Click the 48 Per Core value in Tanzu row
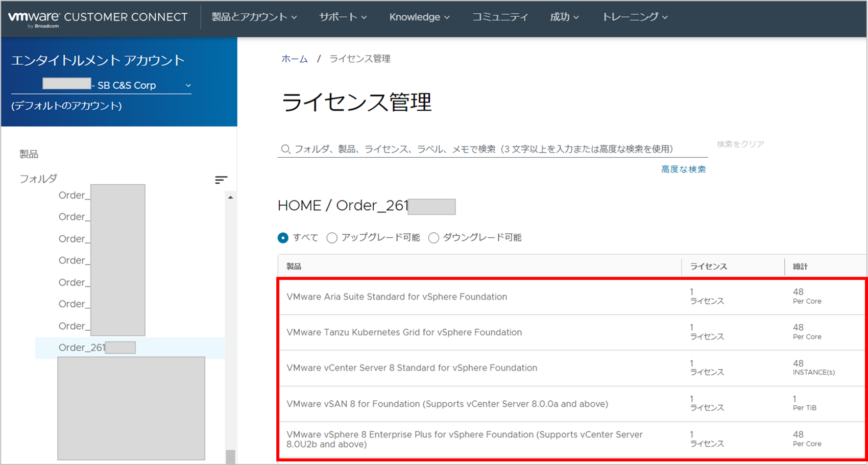 (807, 332)
